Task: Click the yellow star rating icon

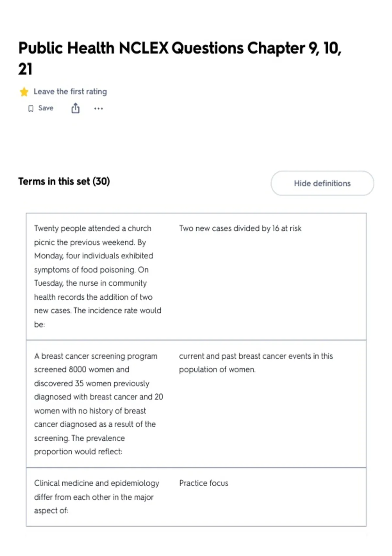Action: click(24, 92)
